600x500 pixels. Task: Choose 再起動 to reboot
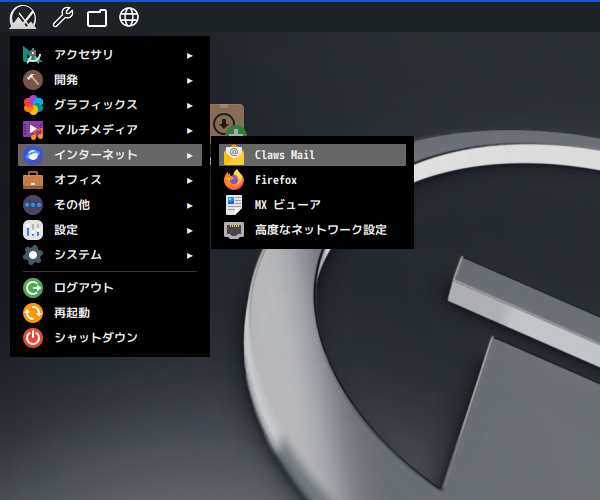tap(110, 313)
